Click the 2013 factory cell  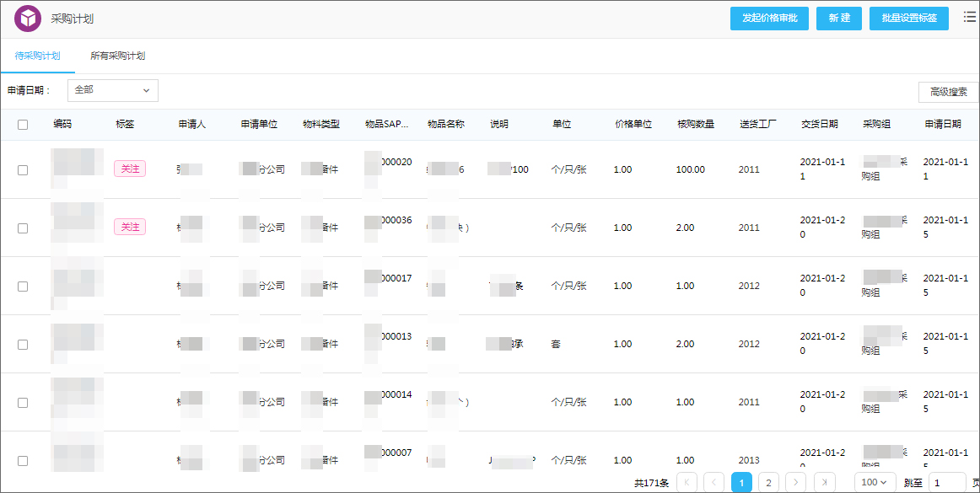tap(749, 460)
